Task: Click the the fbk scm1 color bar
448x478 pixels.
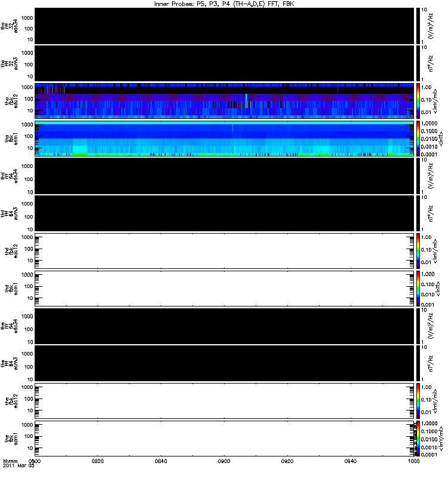Action: [x=418, y=439]
